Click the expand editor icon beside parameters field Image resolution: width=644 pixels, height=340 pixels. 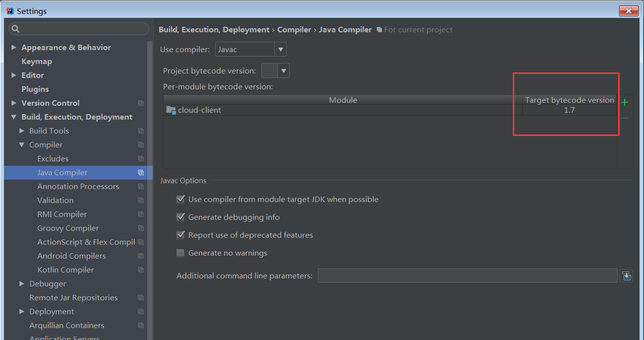click(x=626, y=275)
